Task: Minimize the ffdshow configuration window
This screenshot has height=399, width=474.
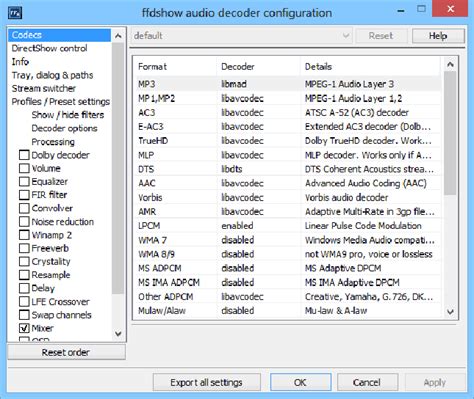Action: [x=401, y=10]
